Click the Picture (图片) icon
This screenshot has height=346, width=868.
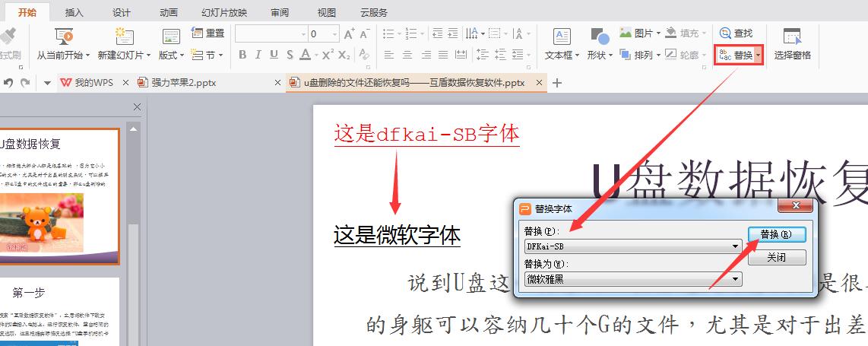click(x=625, y=33)
